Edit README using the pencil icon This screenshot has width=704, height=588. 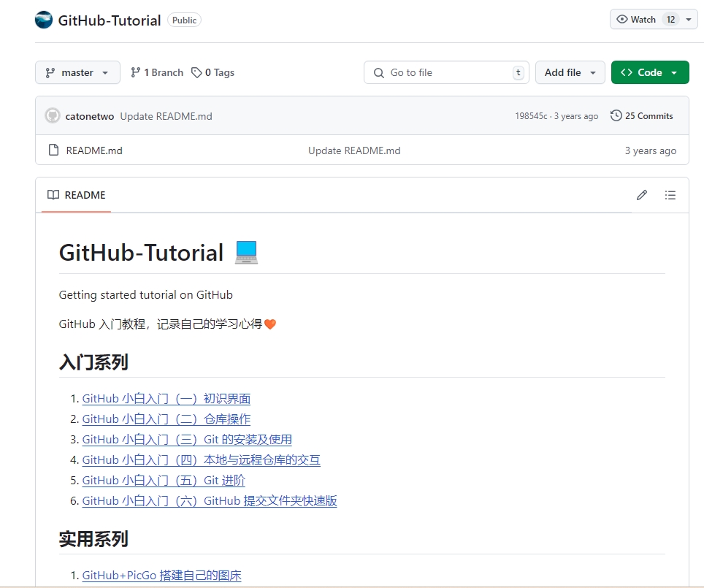(x=642, y=195)
